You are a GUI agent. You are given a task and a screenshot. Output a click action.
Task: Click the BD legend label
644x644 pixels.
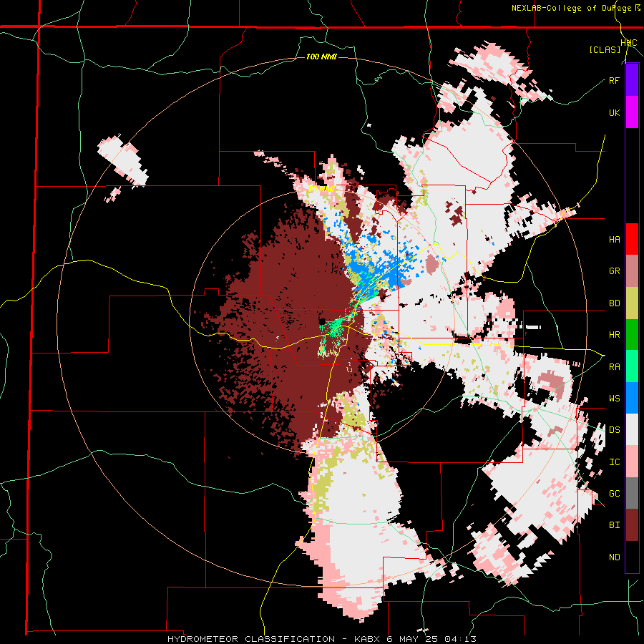click(x=615, y=303)
